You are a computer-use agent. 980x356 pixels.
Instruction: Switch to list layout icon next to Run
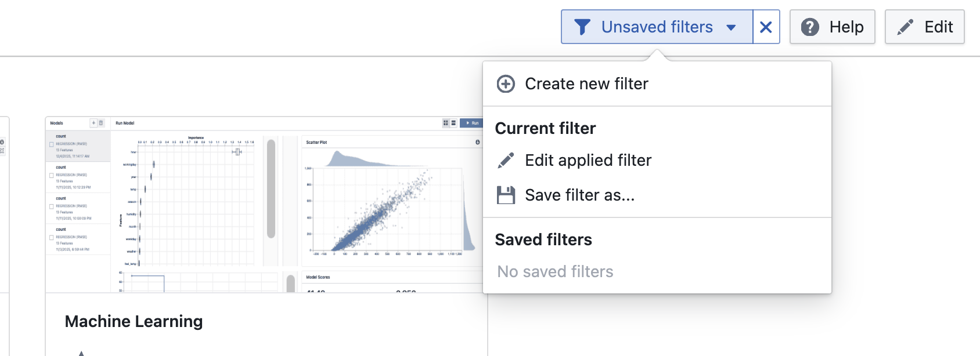click(x=453, y=123)
